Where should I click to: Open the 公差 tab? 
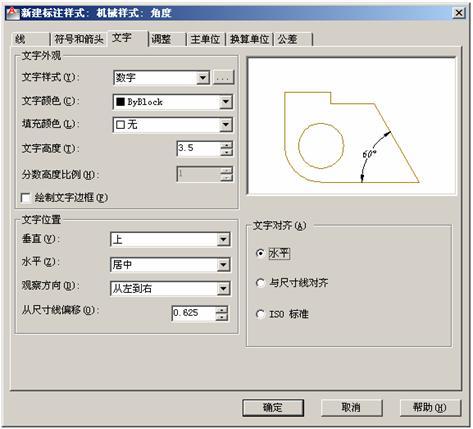click(293, 39)
